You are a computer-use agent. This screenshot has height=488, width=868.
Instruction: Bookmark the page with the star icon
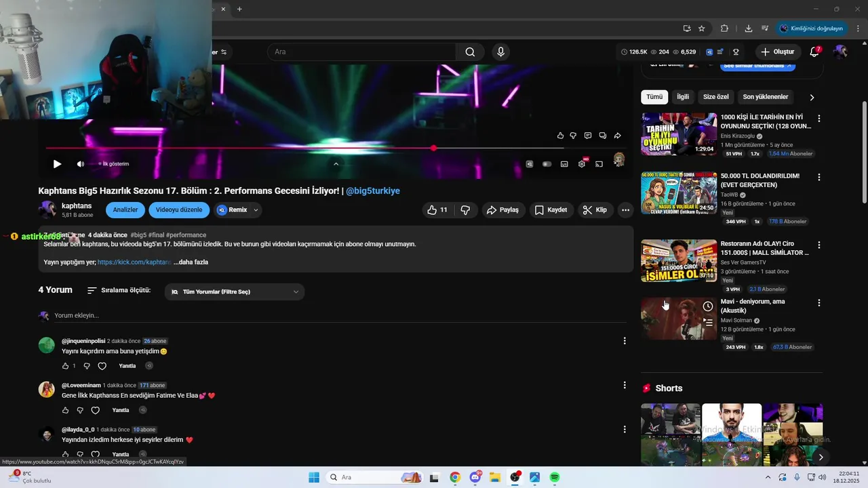[702, 28]
